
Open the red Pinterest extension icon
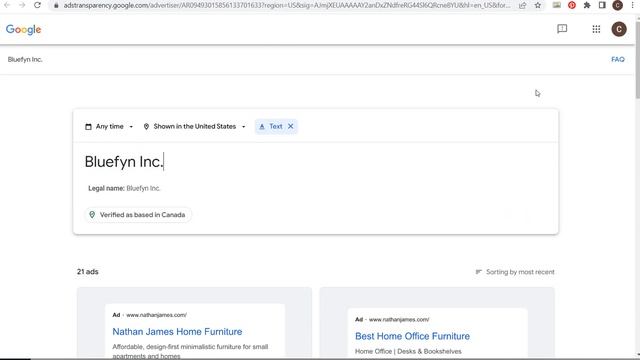tap(572, 5)
